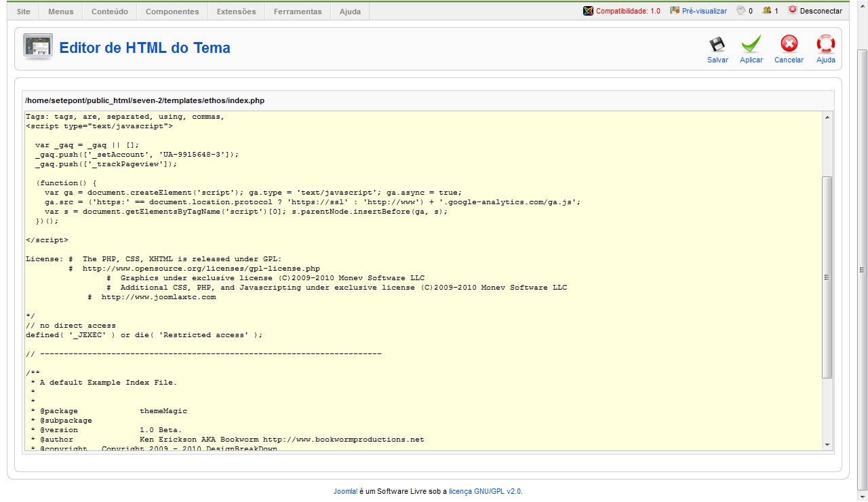Click the Cancelar red X icon
Image resolution: width=868 pixels, height=502 pixels.
tap(789, 44)
